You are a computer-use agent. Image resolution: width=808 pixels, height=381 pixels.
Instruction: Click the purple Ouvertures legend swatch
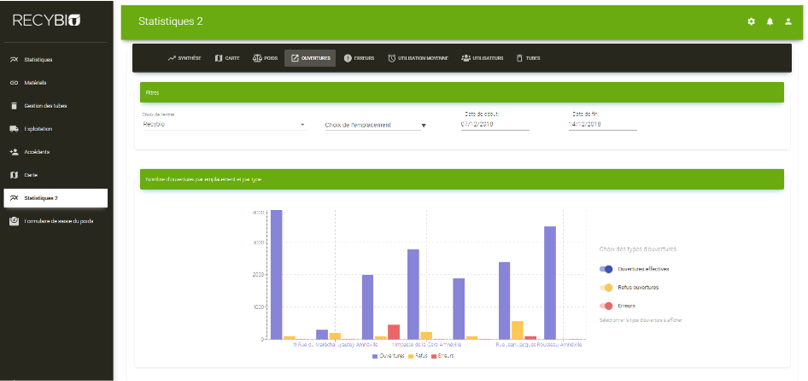(x=375, y=356)
